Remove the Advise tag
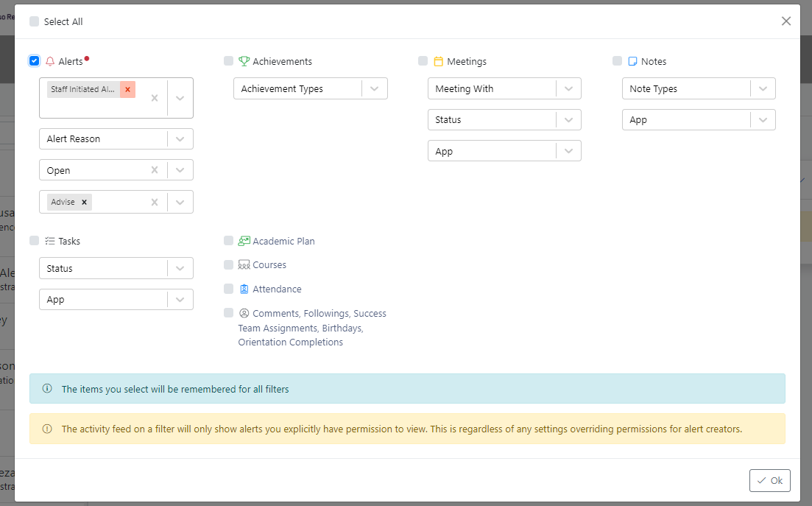Screen dimensions: 812x506 84,202
